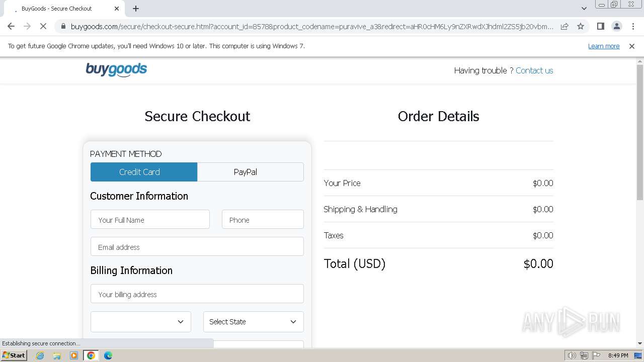Open the Learn more link
644x362 pixels.
[603, 46]
